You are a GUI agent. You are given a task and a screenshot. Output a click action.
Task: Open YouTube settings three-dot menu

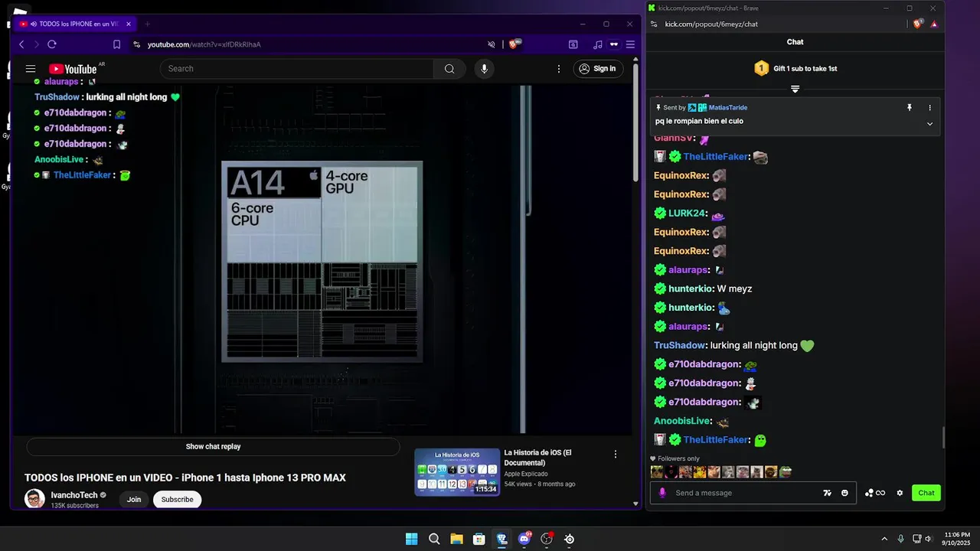[x=559, y=69]
